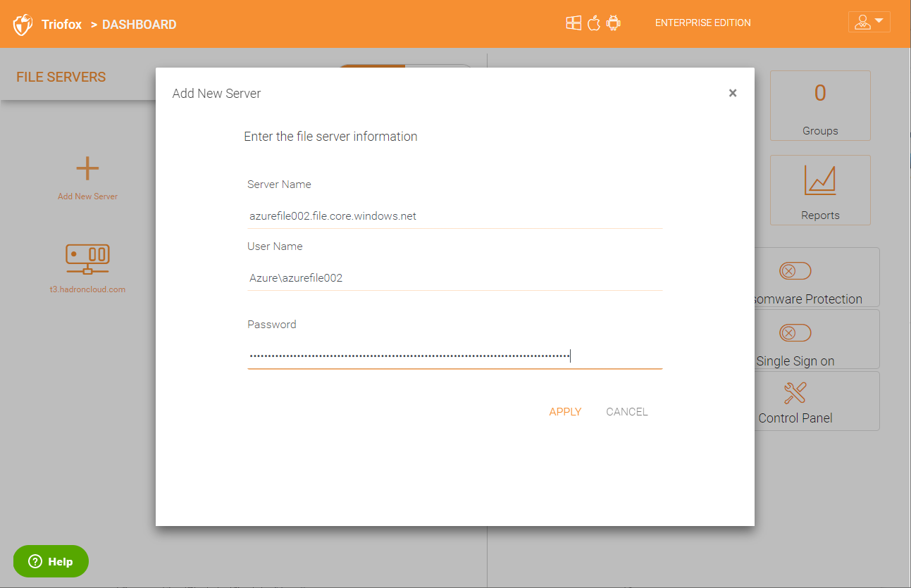Close the Add New Server dialog
The image size is (911, 588).
point(733,93)
